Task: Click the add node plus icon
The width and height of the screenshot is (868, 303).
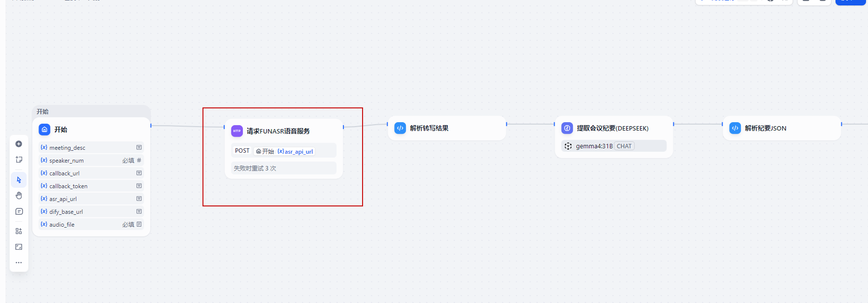Action: coord(19,144)
